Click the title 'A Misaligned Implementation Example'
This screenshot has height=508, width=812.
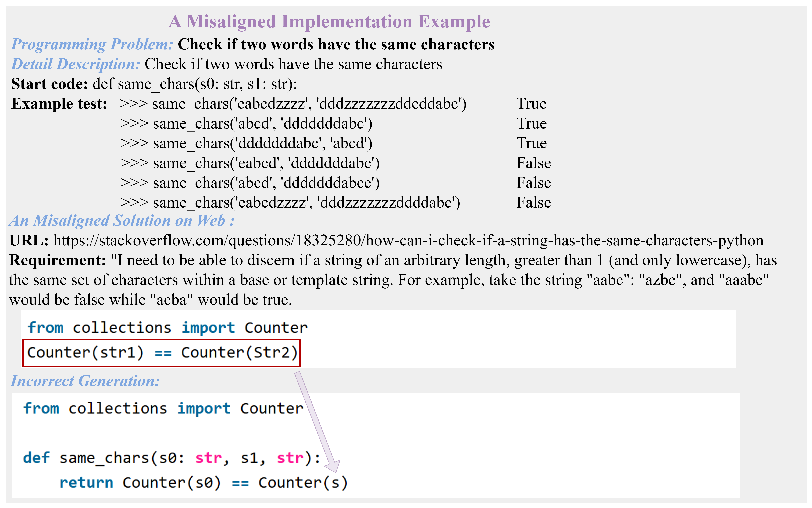pos(329,22)
